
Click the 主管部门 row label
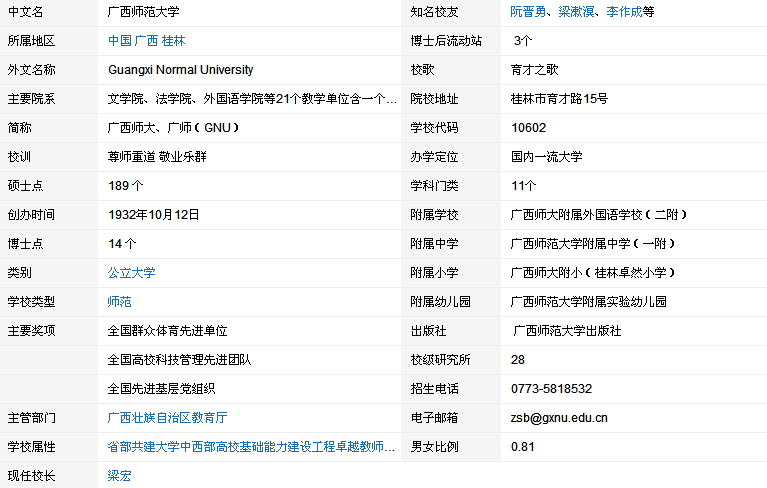(x=31, y=418)
